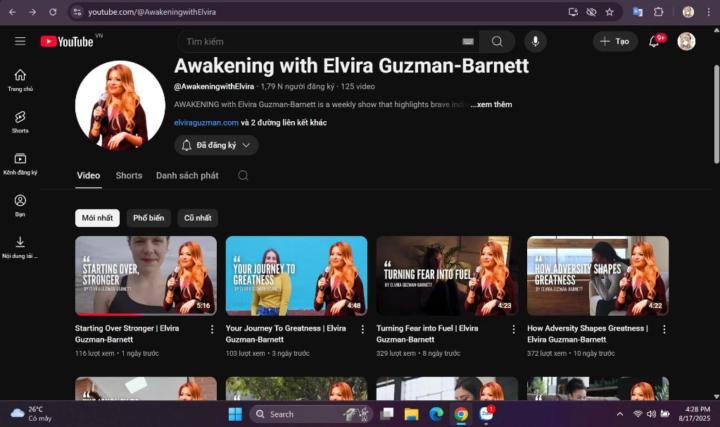Select the Mới nhất filter chip

pos(97,218)
